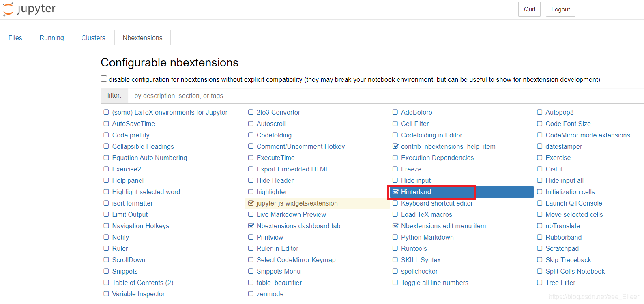Open Codefolding in Editor link
644x304 pixels.
click(431, 135)
